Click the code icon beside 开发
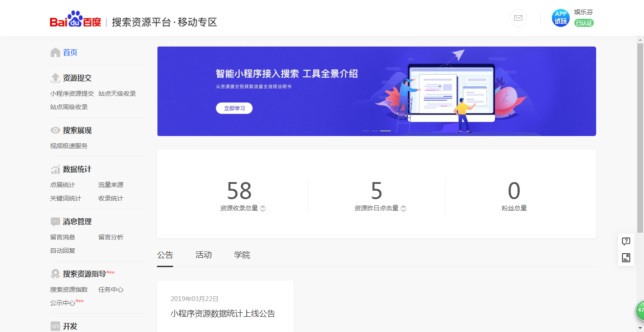Viewport: 644px width, 332px height. (x=55, y=326)
